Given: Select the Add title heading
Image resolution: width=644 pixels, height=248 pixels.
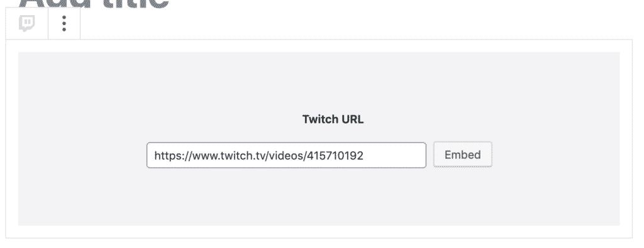Looking at the screenshot, I should 94,4.
